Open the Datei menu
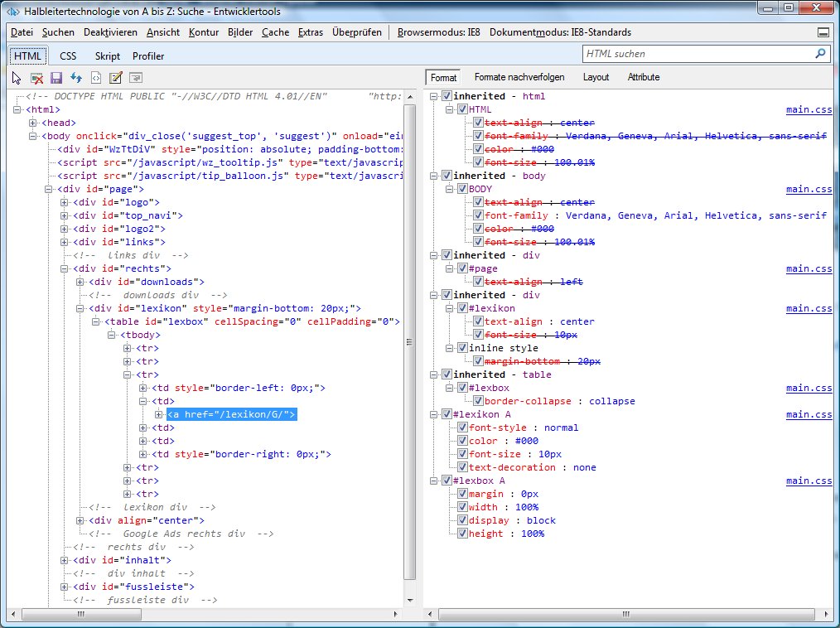The height and width of the screenshot is (628, 840). coord(22,32)
